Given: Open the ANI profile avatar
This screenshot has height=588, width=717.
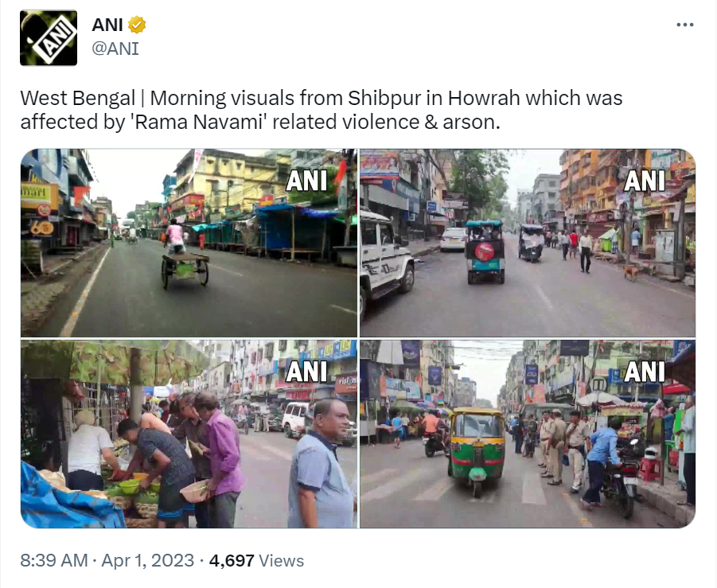Looking at the screenshot, I should click(49, 37).
